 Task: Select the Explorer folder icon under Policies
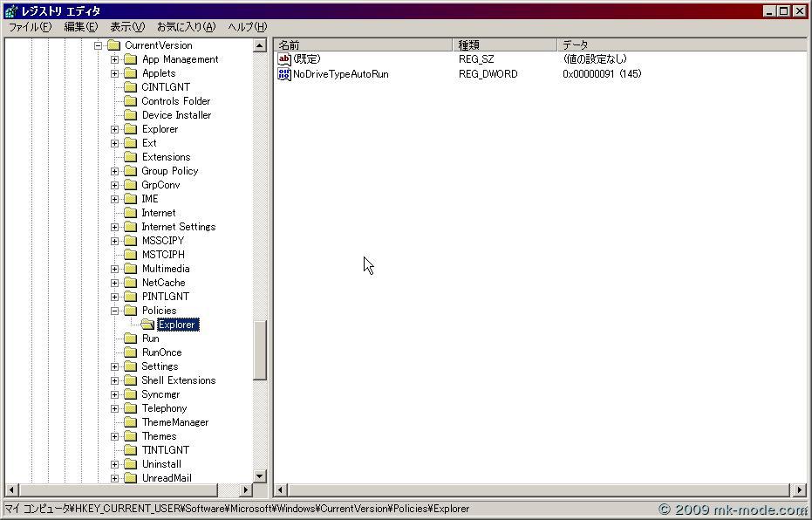pyautogui.click(x=149, y=325)
